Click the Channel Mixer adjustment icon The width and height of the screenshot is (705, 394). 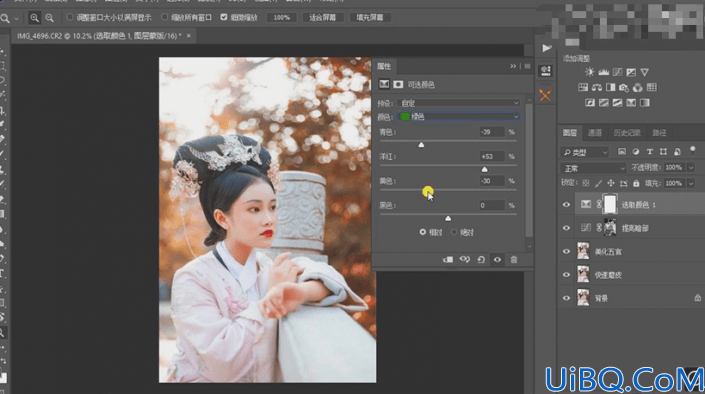pyautogui.click(x=638, y=87)
